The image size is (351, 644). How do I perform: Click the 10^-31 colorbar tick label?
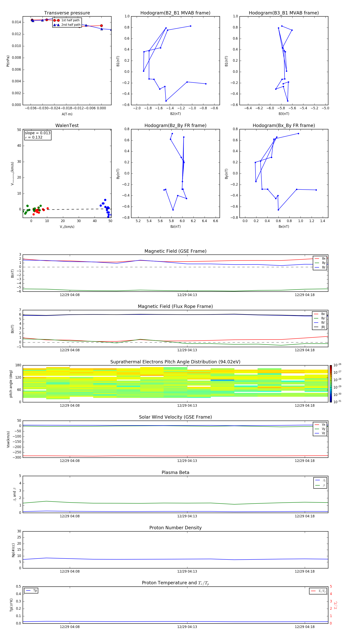pos(338,402)
